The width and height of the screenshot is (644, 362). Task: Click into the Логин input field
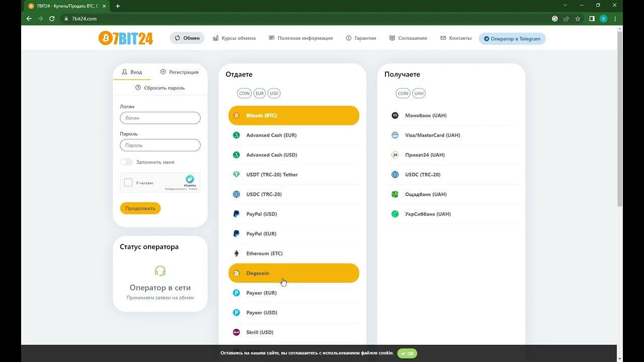point(160,118)
